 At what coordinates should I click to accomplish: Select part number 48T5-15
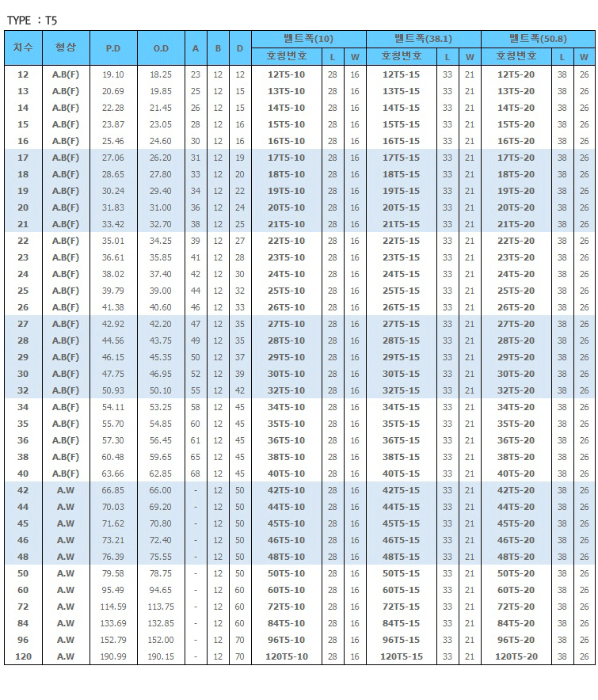click(401, 557)
